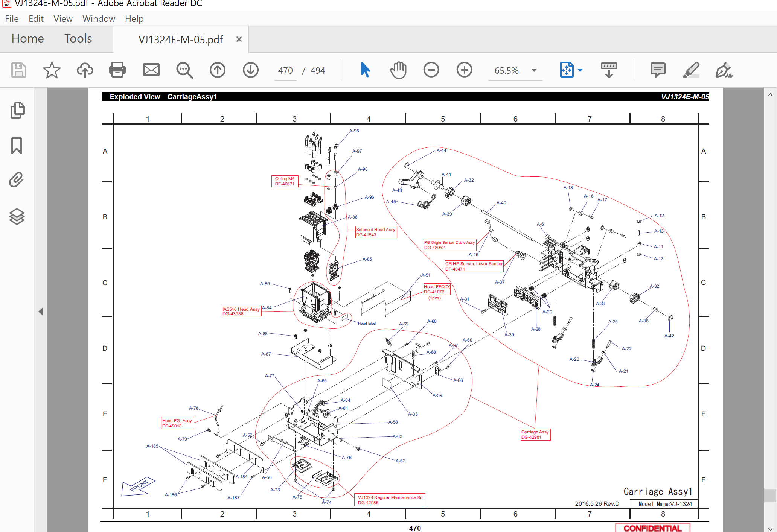
Task: Click the Head label text in diagram
Action: [367, 324]
